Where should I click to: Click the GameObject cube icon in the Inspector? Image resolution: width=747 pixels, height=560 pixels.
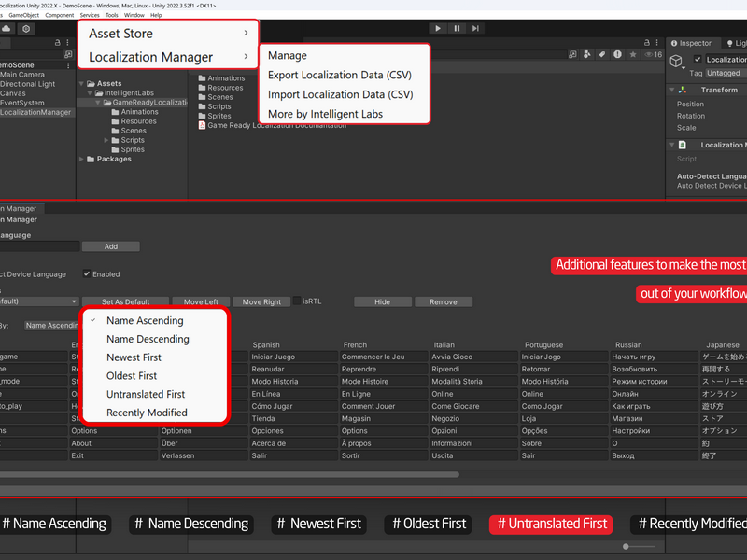click(x=676, y=61)
